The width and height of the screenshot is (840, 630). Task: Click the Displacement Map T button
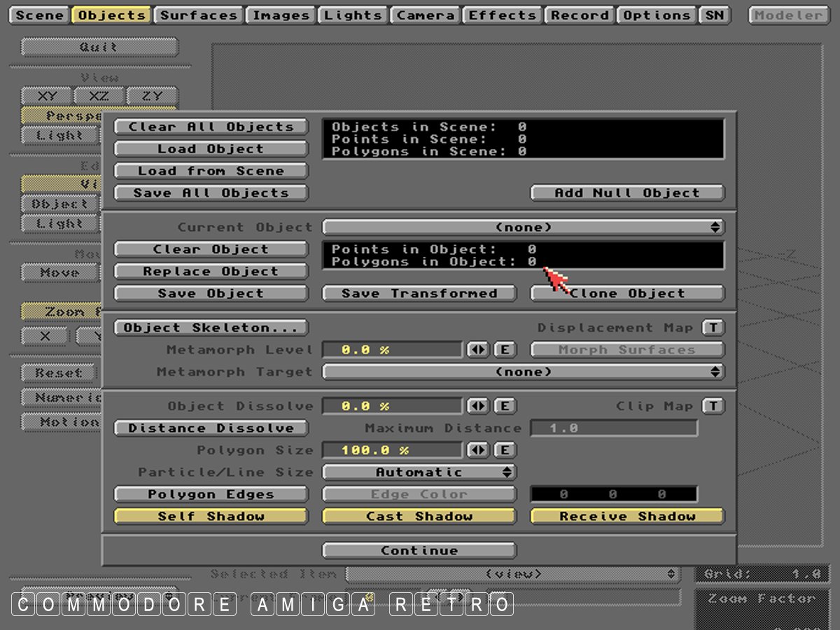[x=713, y=328]
